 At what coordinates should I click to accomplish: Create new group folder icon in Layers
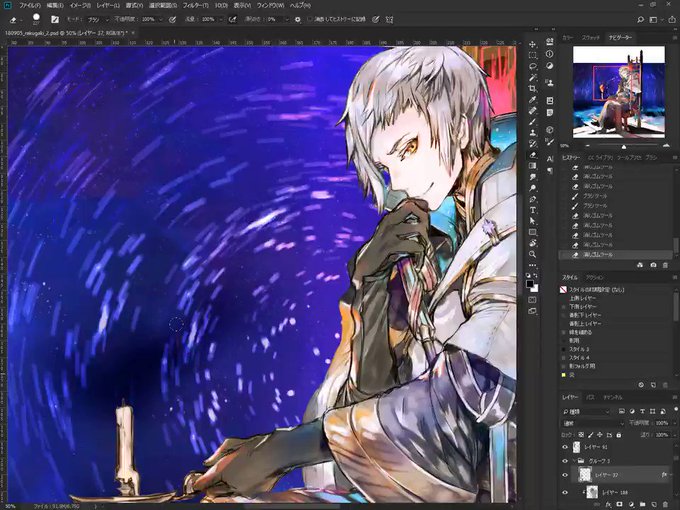point(643,504)
